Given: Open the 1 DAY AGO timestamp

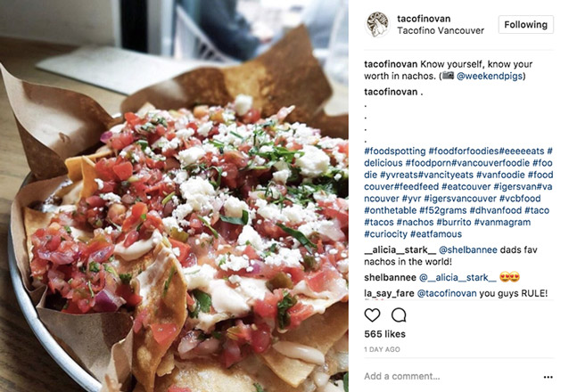Looking at the screenshot, I should [x=382, y=349].
